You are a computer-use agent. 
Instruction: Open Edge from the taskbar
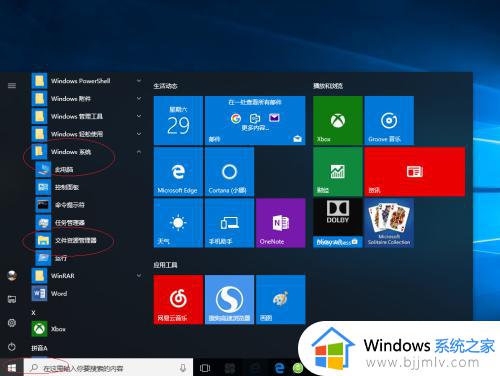click(x=280, y=368)
